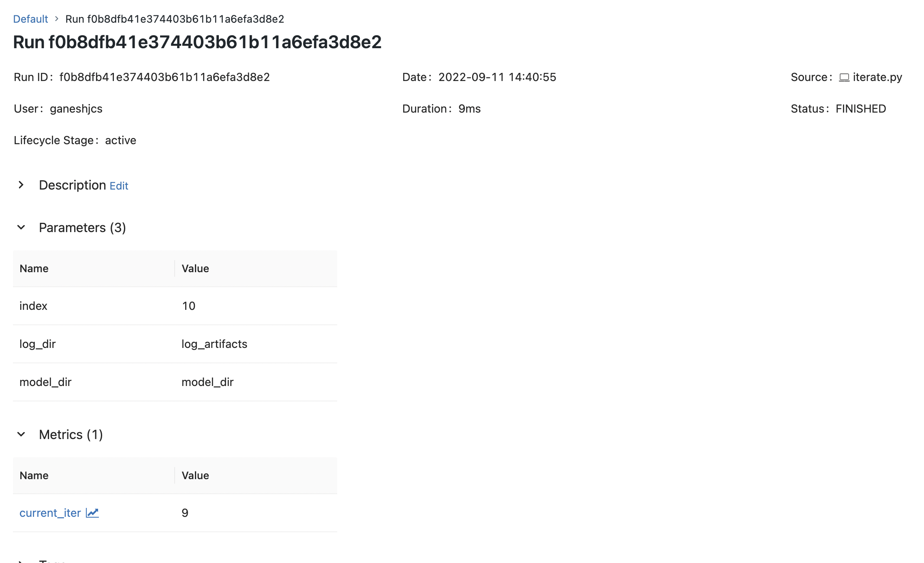The width and height of the screenshot is (924, 563).
Task: Click the current_iter metric chart icon
Action: [92, 513]
